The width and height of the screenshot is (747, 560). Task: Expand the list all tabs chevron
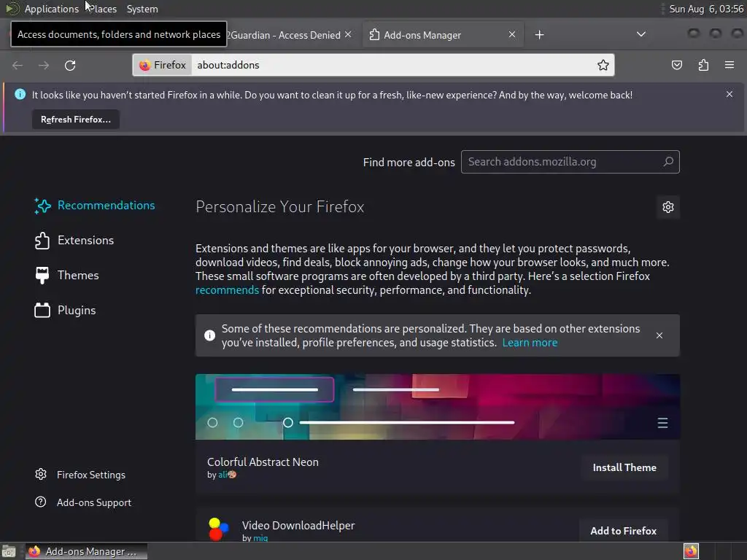[x=641, y=34]
